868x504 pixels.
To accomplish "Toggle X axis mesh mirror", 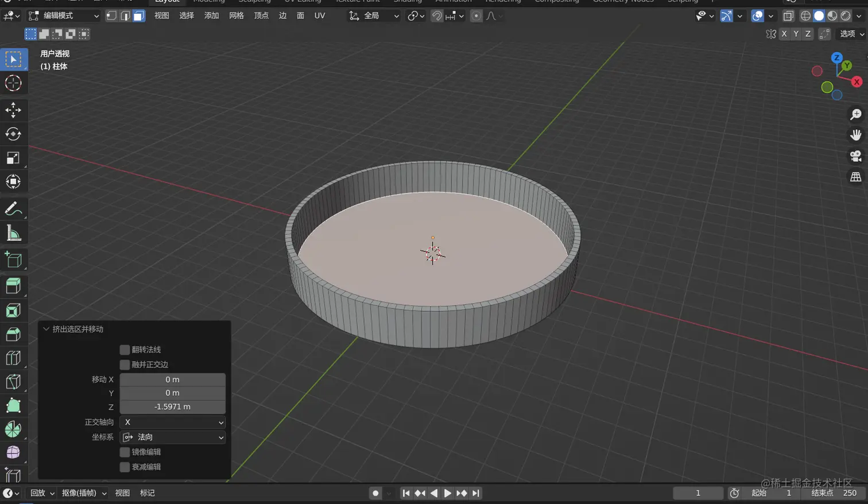I will click(784, 34).
